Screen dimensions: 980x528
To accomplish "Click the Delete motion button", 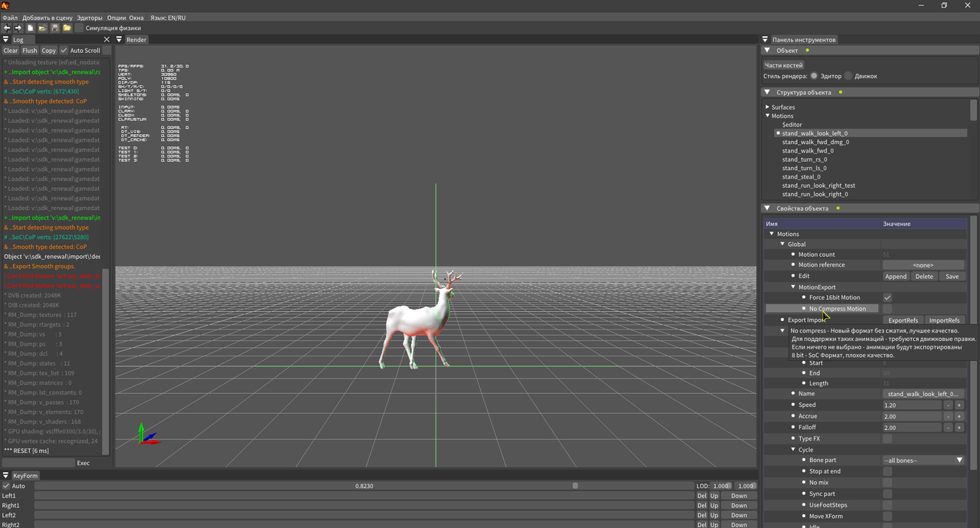I will 924,277.
